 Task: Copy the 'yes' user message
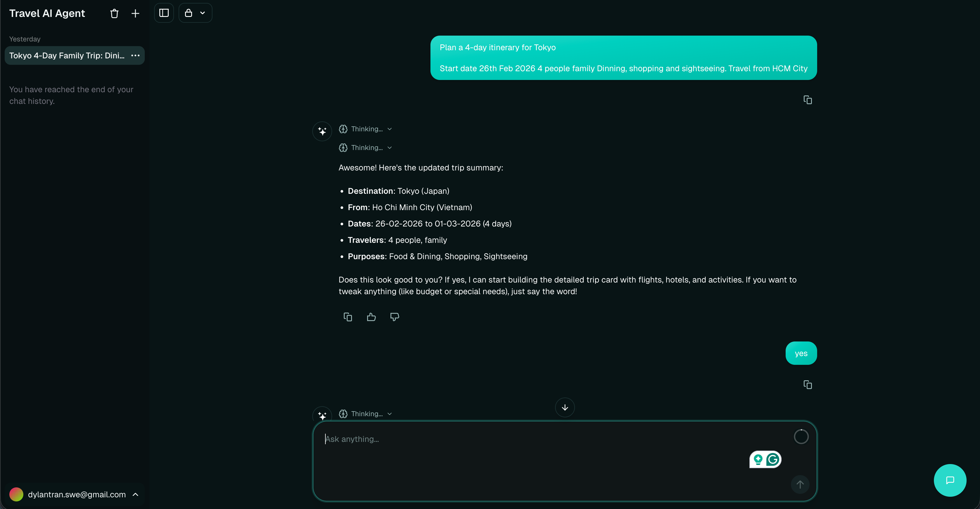tap(807, 385)
